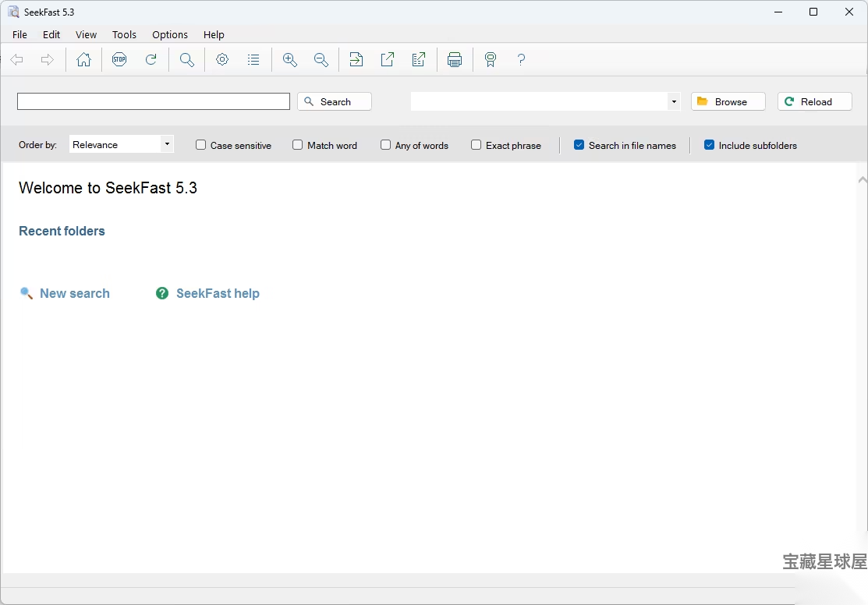This screenshot has height=605, width=868.
Task: Click the Reload button
Action: pyautogui.click(x=814, y=101)
